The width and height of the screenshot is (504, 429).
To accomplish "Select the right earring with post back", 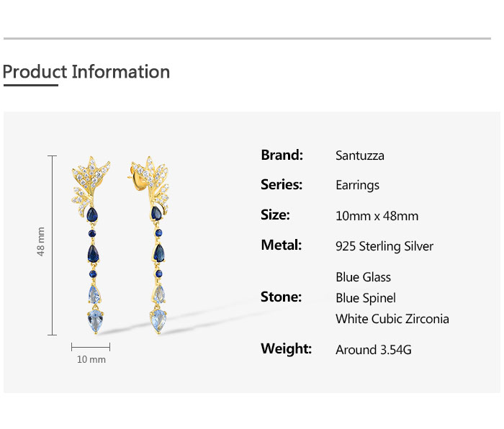I will point(156,245).
